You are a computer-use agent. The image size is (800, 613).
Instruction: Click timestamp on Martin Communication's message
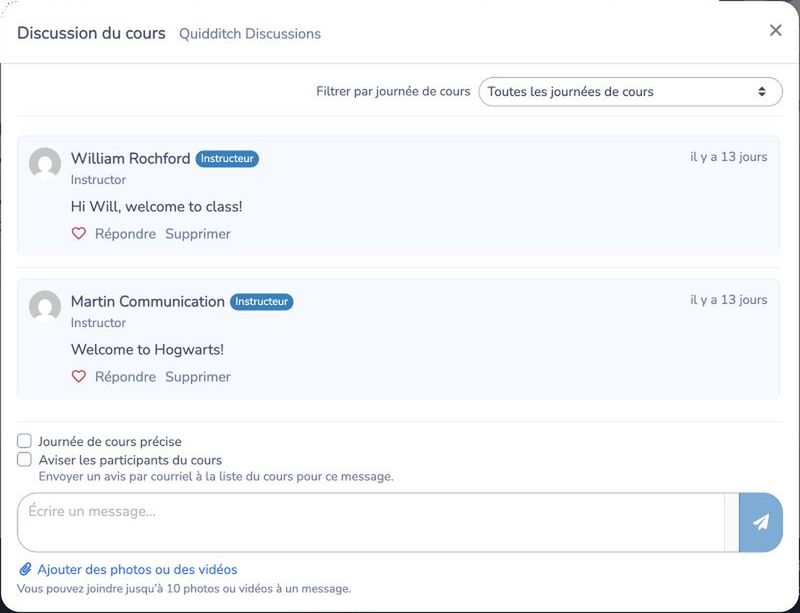click(729, 300)
